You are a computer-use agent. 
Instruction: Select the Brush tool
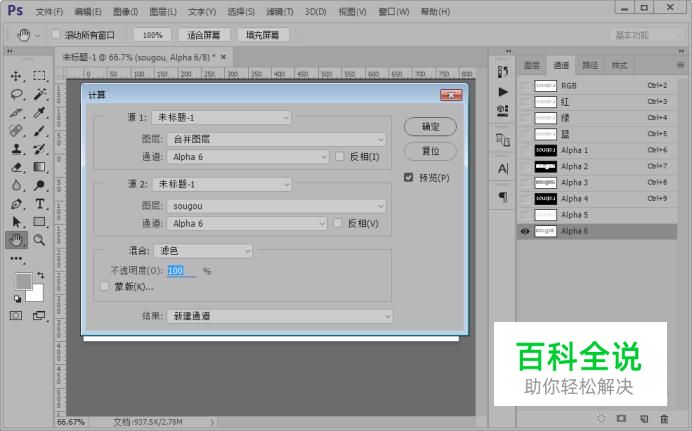(x=40, y=131)
